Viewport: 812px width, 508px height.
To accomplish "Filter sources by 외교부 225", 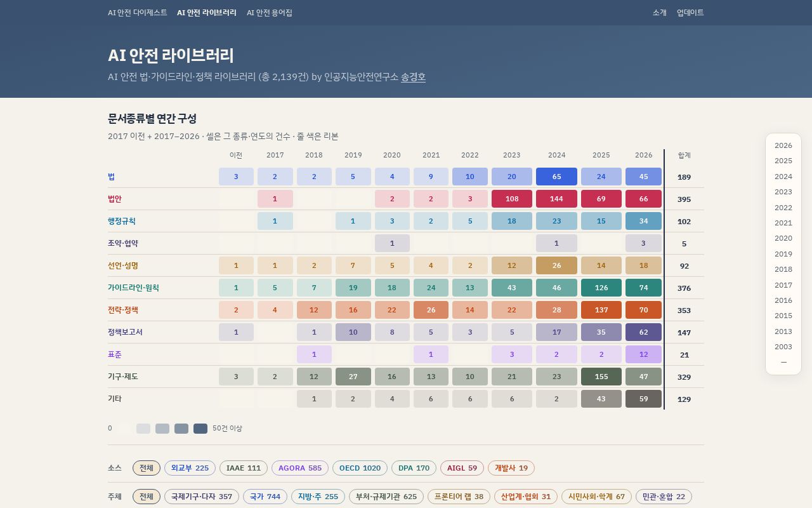I will click(188, 468).
